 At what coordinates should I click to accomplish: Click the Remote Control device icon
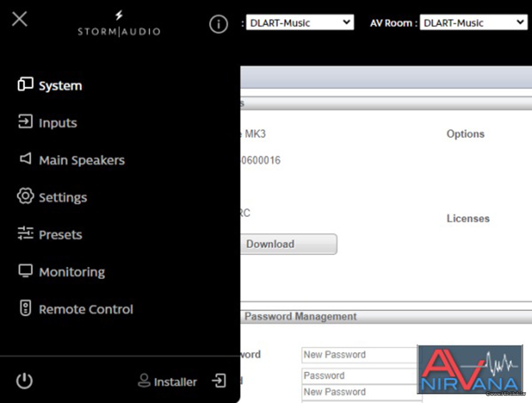click(25, 308)
